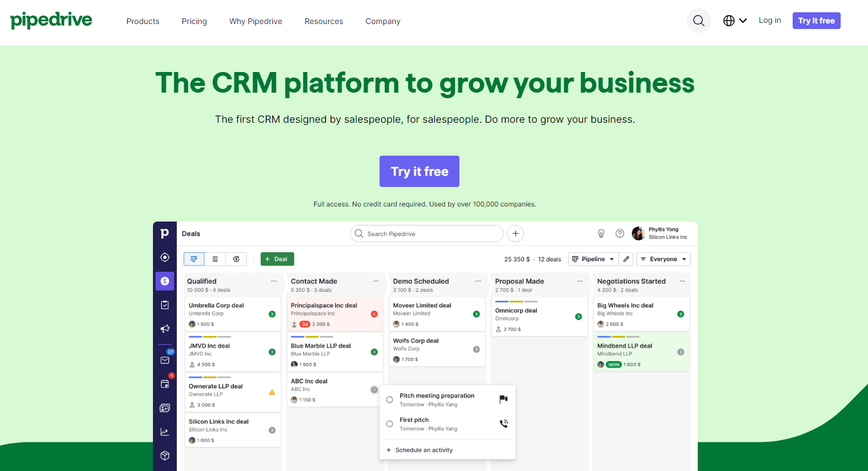Open the Products box icon in sidebar
Image resolution: width=868 pixels, height=471 pixels.
[x=165, y=455]
